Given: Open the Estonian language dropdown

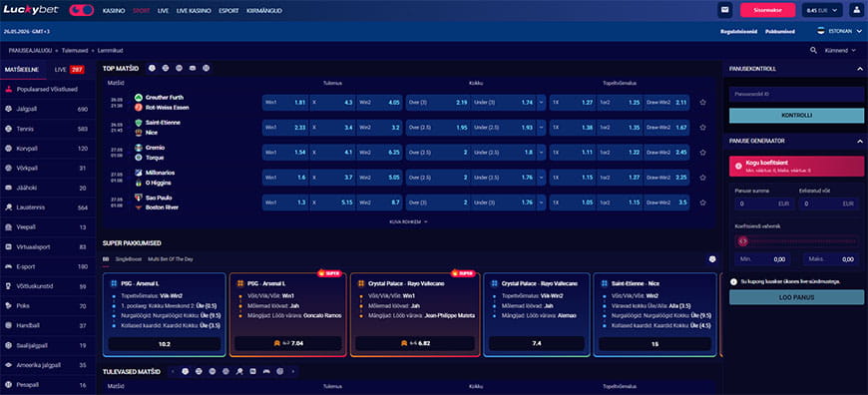Looking at the screenshot, I should coord(840,31).
